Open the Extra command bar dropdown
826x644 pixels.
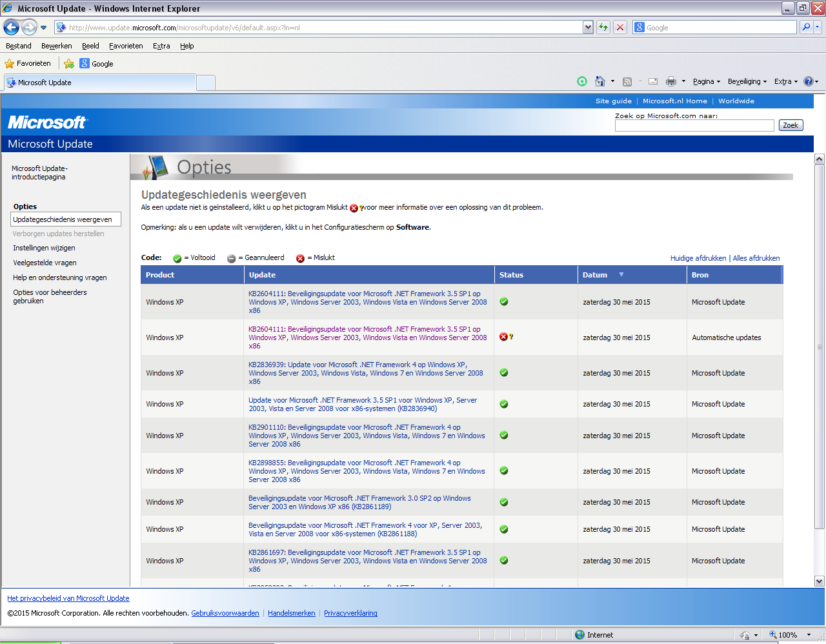[786, 81]
